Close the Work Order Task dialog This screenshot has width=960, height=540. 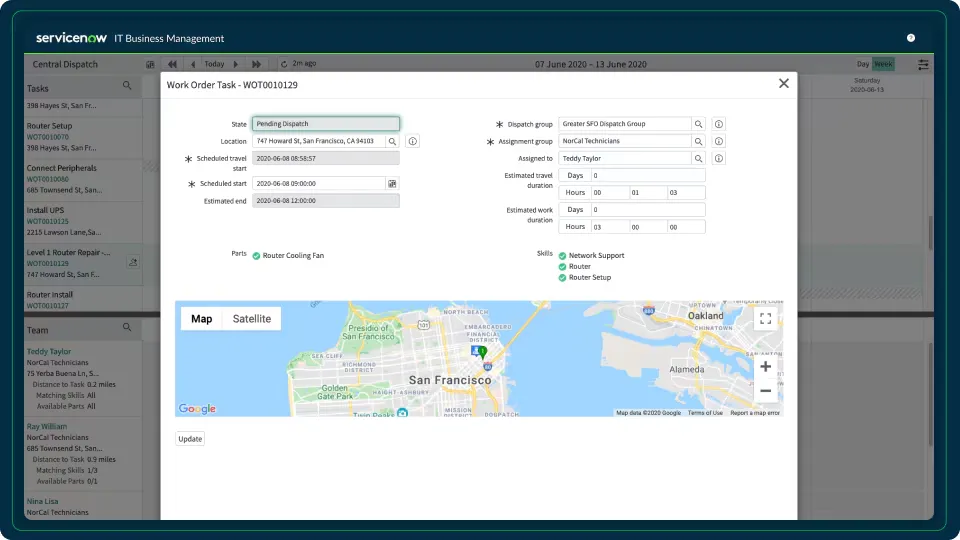784,83
